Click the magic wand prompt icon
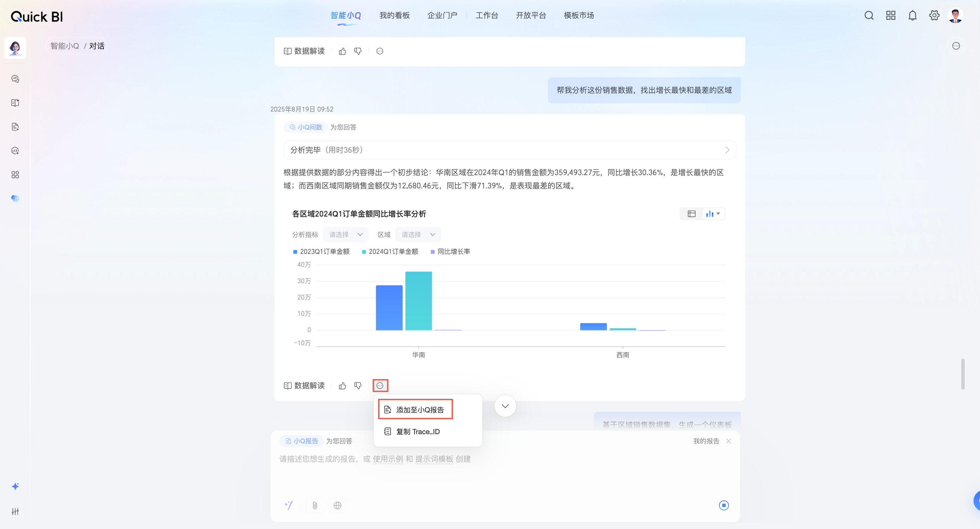This screenshot has width=980, height=529. (x=289, y=505)
